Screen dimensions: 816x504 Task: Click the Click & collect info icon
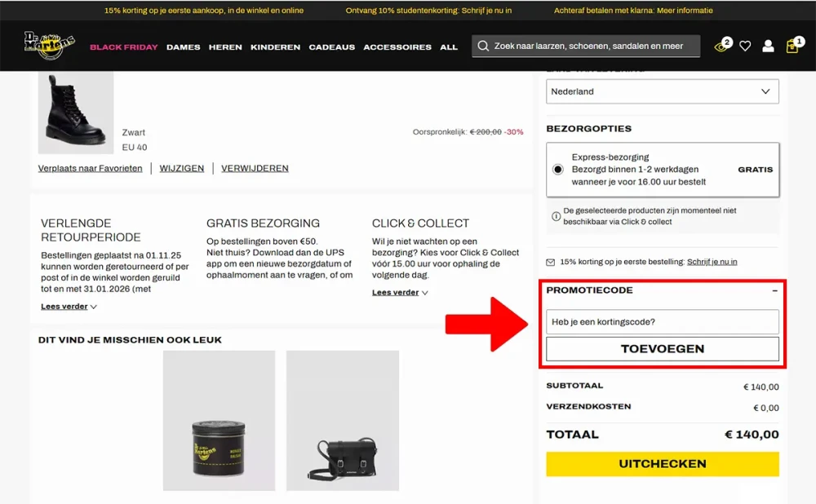pos(556,216)
